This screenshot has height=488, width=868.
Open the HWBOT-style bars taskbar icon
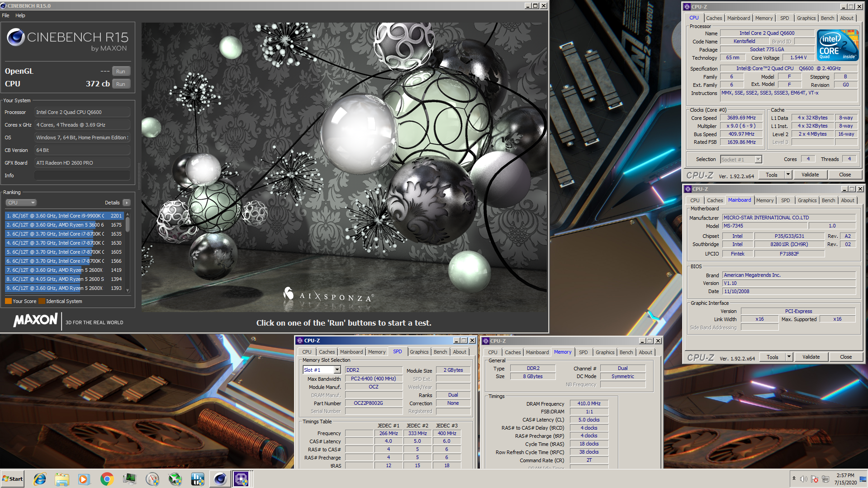coord(198,479)
